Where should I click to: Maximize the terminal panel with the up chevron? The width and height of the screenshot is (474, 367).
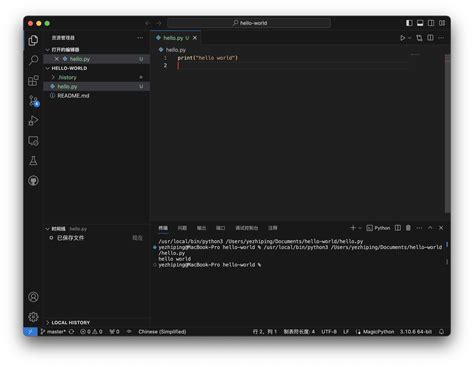tap(430, 228)
